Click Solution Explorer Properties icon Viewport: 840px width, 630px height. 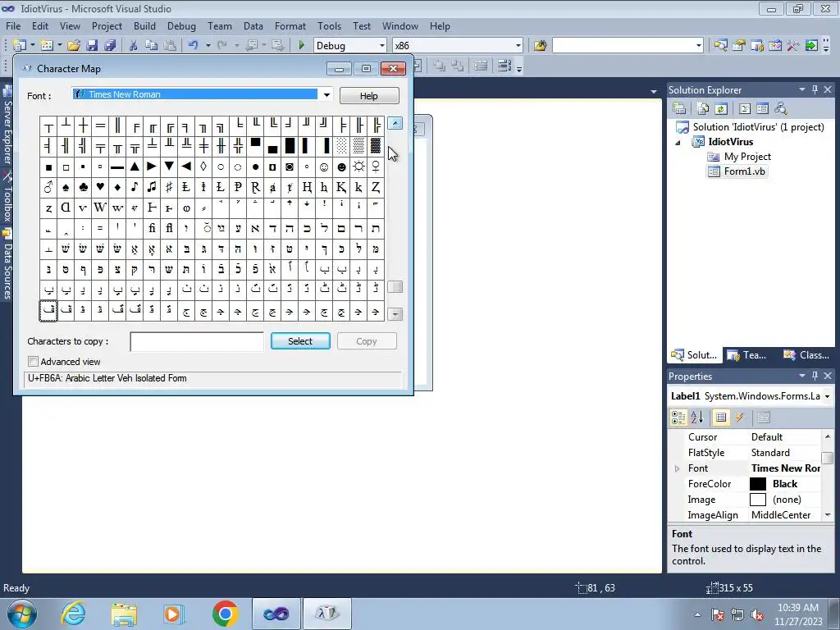click(x=679, y=109)
